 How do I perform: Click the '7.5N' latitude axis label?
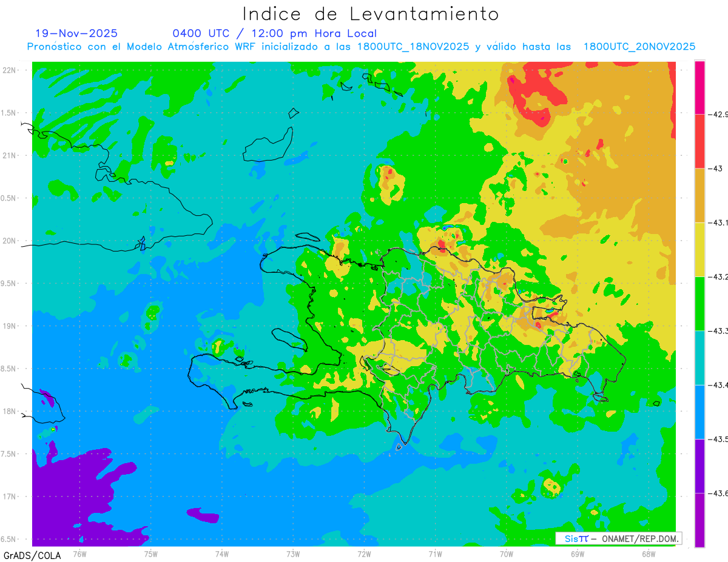coord(8,453)
